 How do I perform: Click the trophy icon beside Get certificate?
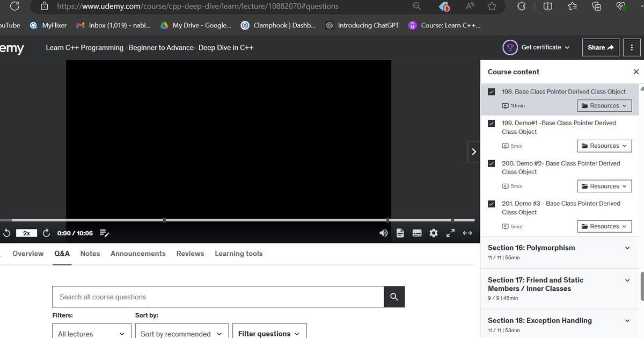[x=510, y=47]
